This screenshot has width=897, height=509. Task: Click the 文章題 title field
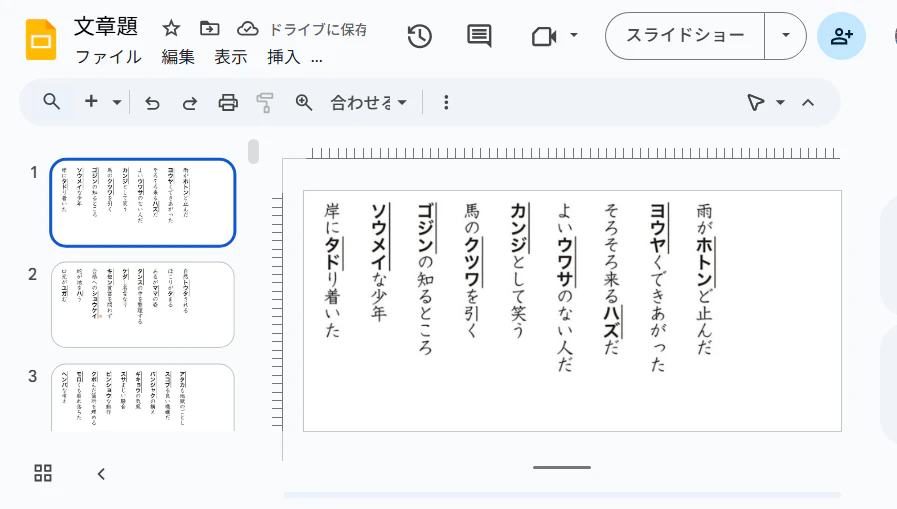click(106, 27)
